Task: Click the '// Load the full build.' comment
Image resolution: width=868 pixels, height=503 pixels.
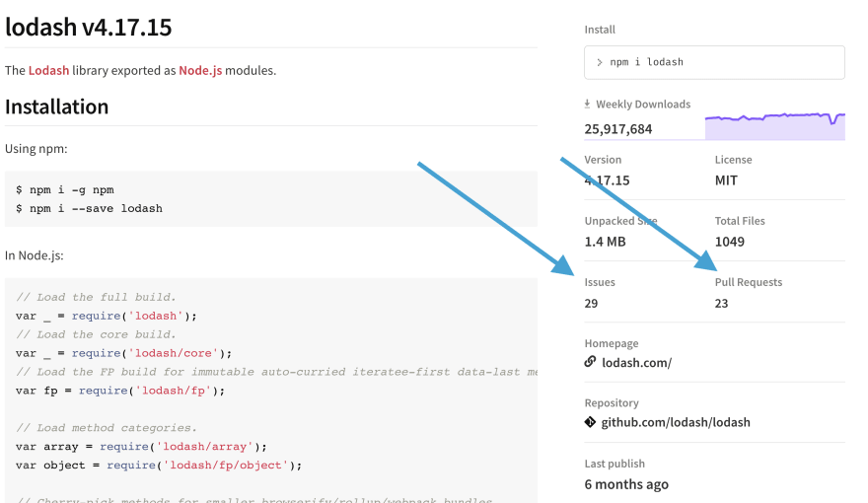Action: pyautogui.click(x=96, y=297)
